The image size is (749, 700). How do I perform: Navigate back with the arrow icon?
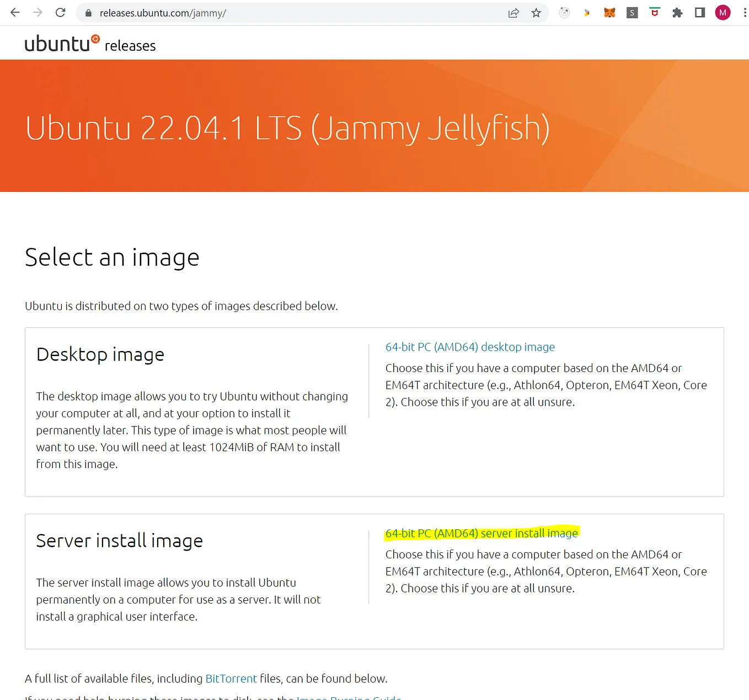(x=14, y=12)
